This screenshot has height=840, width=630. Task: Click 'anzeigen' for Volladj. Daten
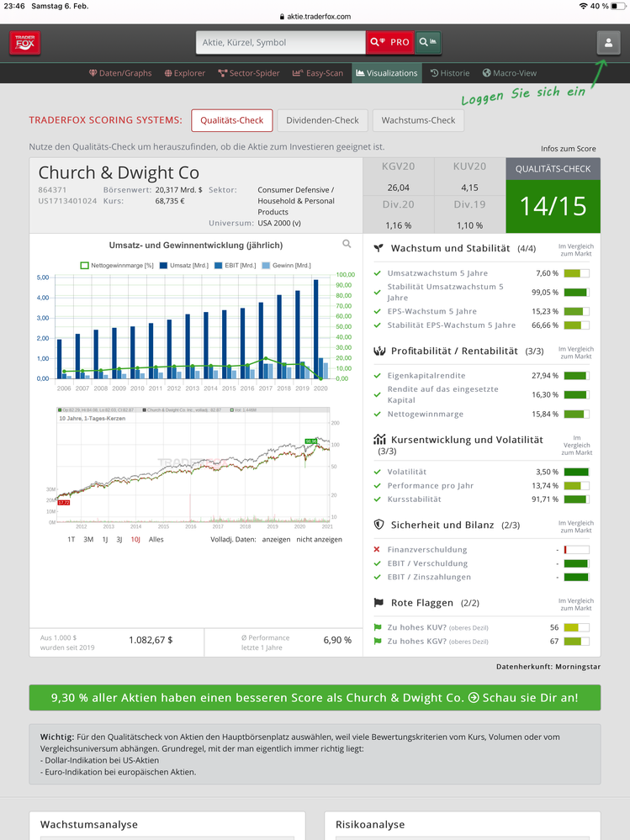[276, 540]
